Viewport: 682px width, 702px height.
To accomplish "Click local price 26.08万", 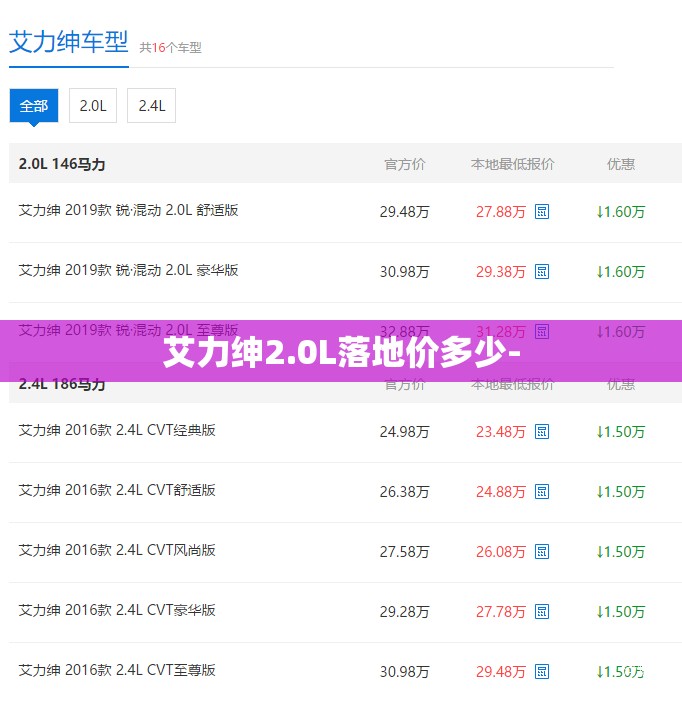I will 501,552.
